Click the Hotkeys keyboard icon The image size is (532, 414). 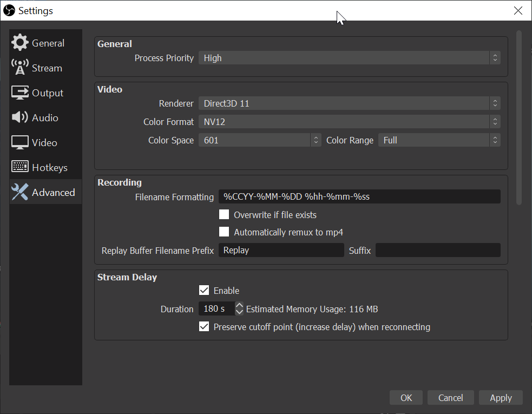20,168
